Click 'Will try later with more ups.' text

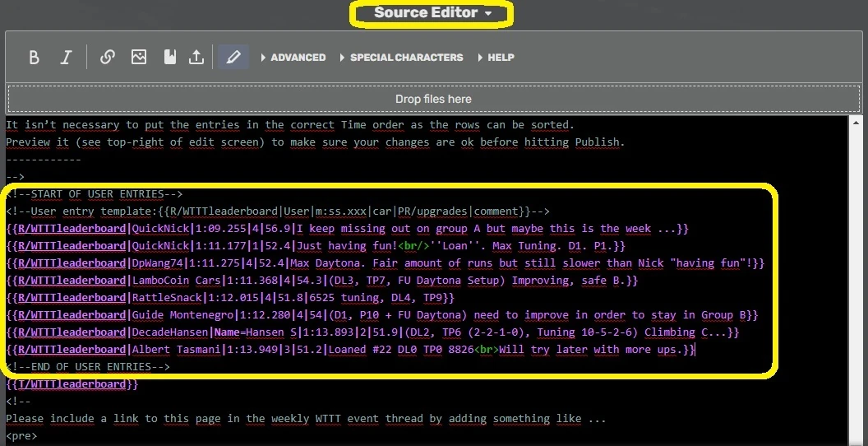[591, 349]
